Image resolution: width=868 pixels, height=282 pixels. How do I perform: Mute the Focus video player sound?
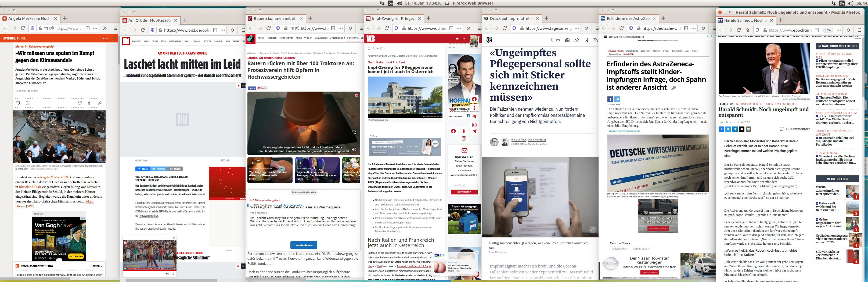click(x=354, y=149)
